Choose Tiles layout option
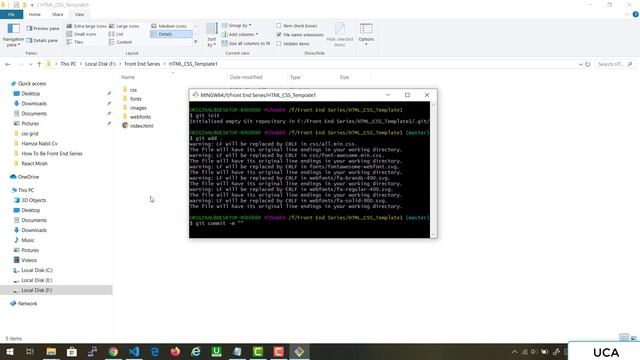Screen dimensions: 640x360 coord(75,42)
